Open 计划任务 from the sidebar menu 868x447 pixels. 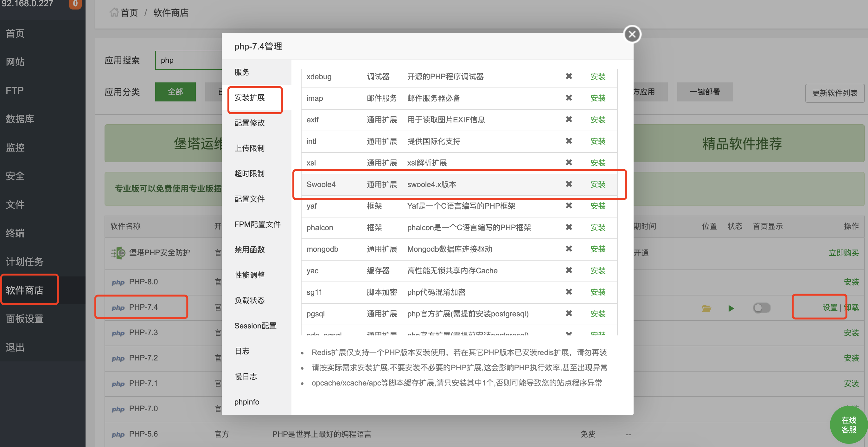coord(25,262)
